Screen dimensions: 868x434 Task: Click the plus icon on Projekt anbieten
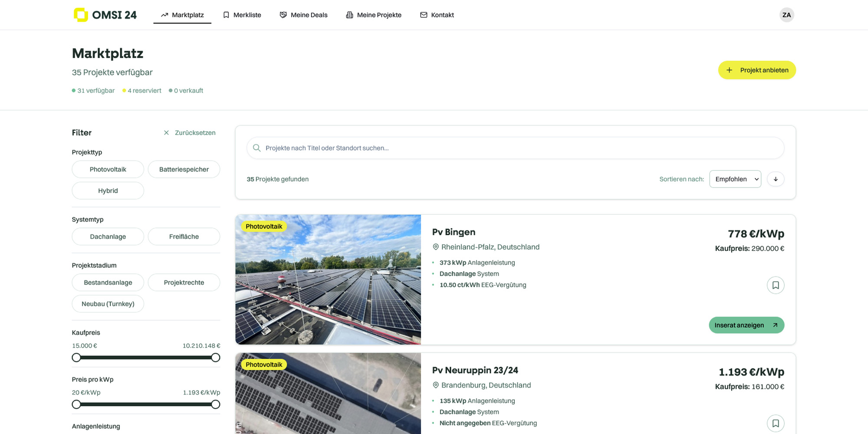[x=729, y=70]
